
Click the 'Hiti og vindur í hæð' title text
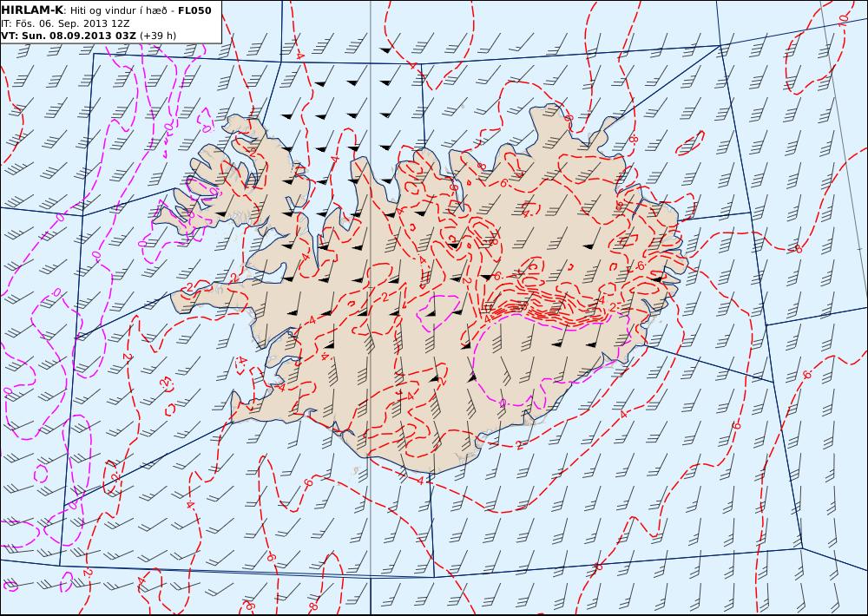(x=118, y=11)
